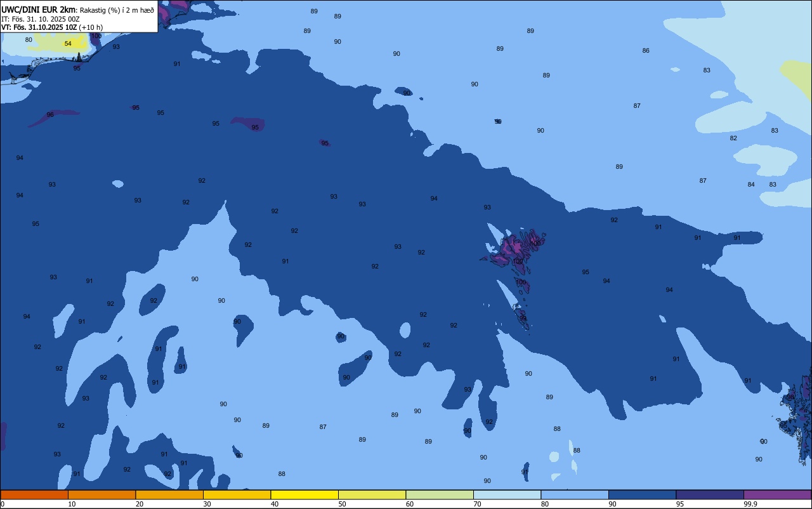Choose the medium blue 90–95 legend swatch

[642, 494]
